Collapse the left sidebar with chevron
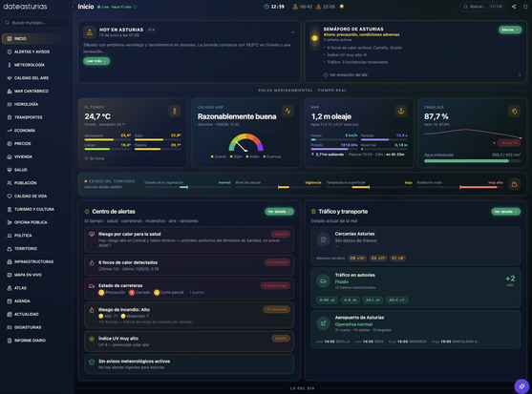This screenshot has height=394, width=532. point(73,7)
